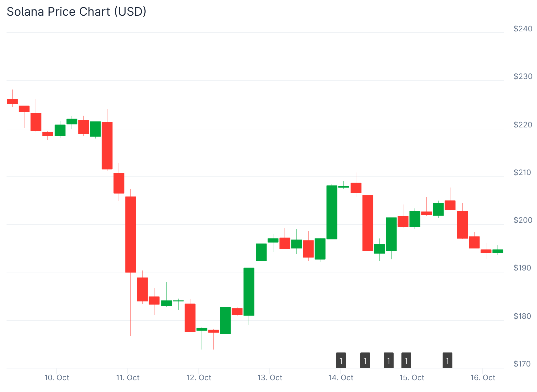
Task: Click the $200 price axis label
Action: 523,220
